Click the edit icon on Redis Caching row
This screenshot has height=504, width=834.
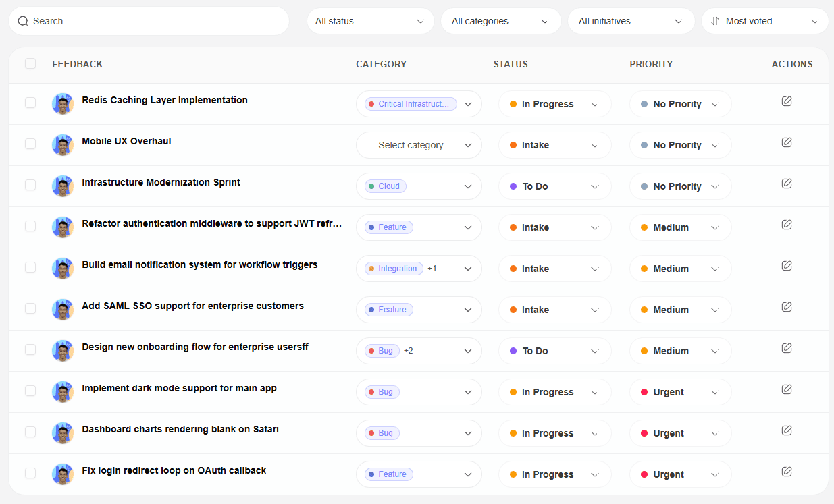click(x=787, y=101)
